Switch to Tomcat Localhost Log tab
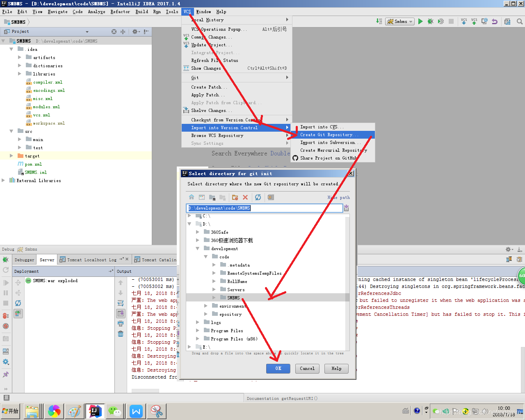Screen dimensions: 525x420 point(92,260)
